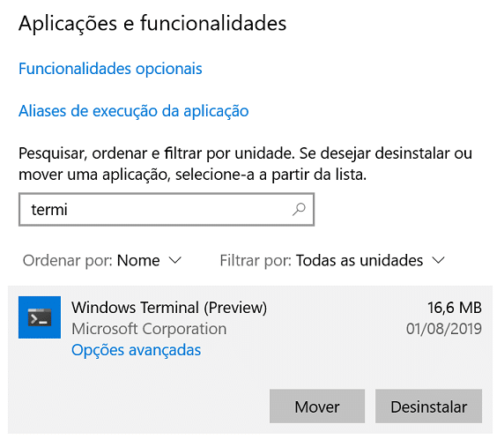Click the Mover button

(x=317, y=406)
